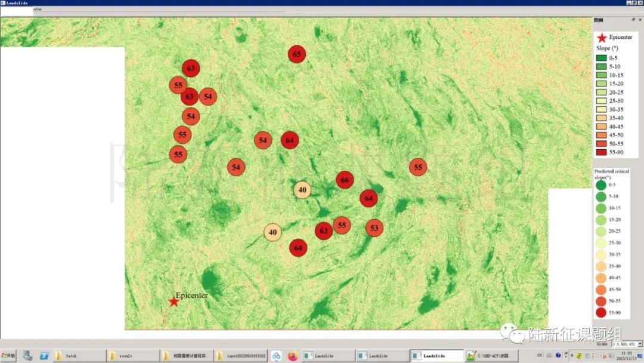
Task: Close the legend panel
Action: (x=640, y=20)
